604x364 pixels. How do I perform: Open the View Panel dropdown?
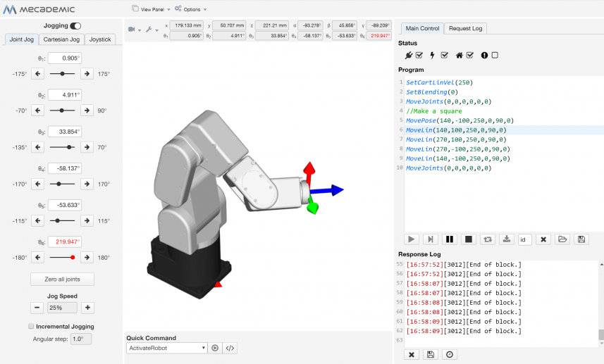click(x=151, y=9)
